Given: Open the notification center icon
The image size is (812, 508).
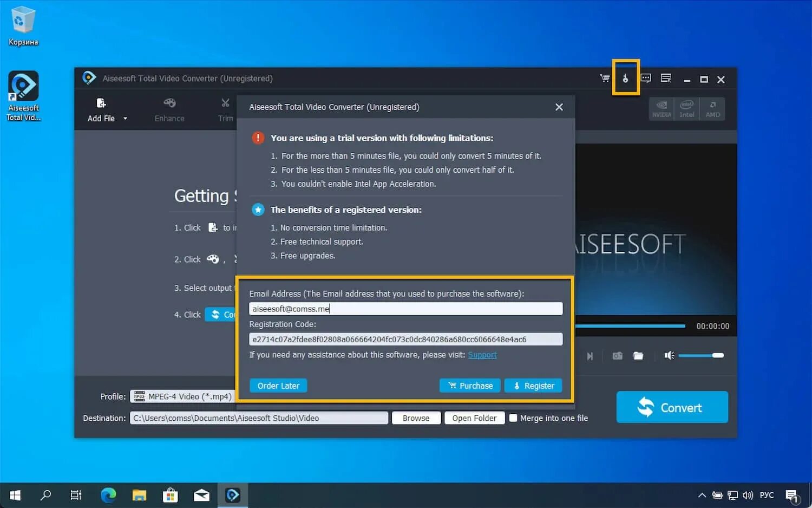Looking at the screenshot, I should [792, 495].
